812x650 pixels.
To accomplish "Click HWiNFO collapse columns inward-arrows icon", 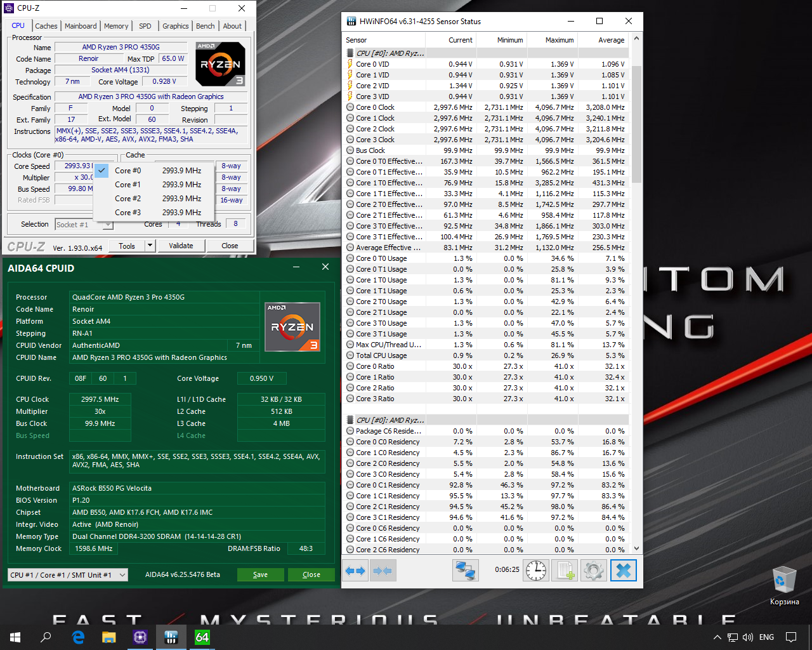I will pos(383,571).
